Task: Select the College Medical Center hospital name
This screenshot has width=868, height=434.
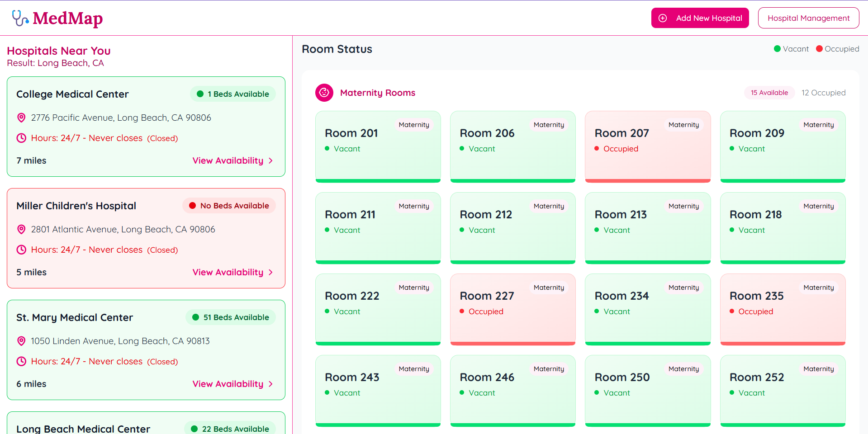Action: (72, 94)
